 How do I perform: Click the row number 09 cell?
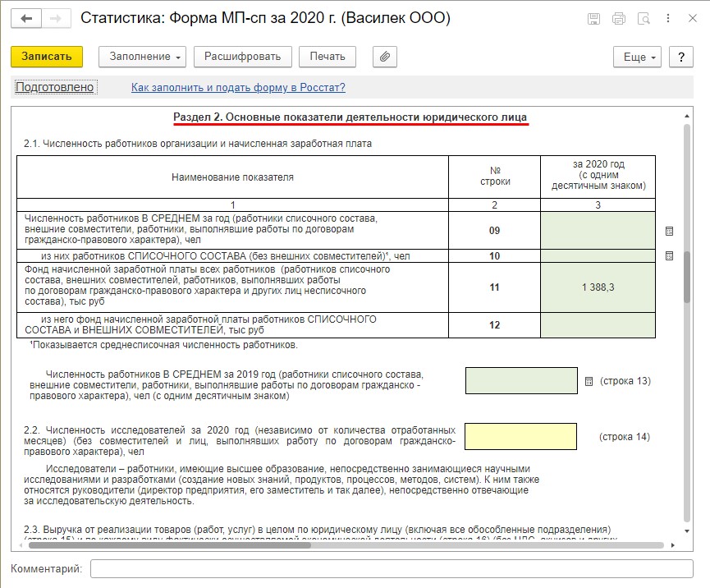point(494,230)
